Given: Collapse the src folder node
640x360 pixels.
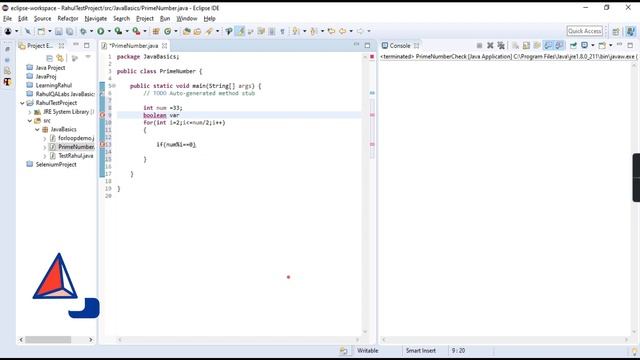Looking at the screenshot, I should (x=30, y=121).
